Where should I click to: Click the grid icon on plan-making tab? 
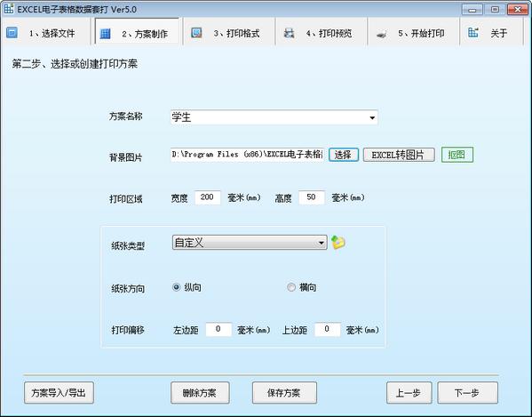105,34
